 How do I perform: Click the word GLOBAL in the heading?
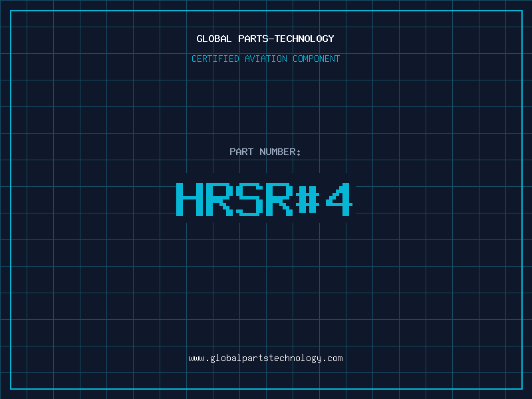pyautogui.click(x=214, y=39)
